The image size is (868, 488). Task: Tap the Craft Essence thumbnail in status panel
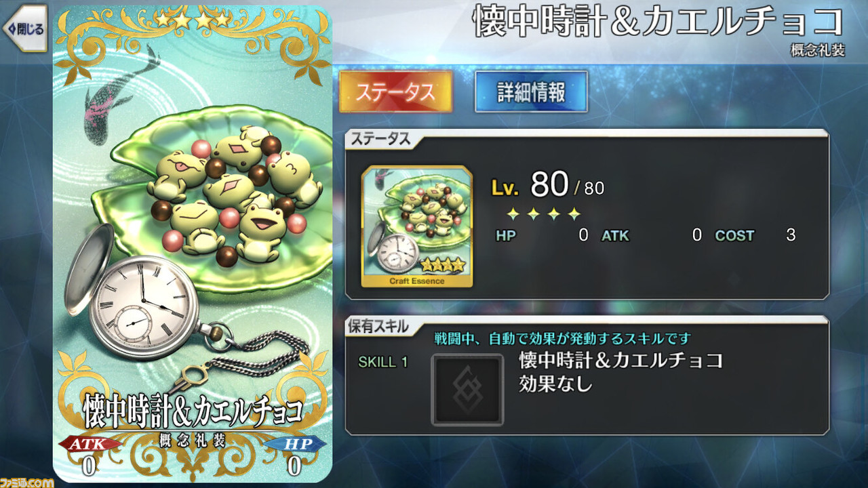pos(417,226)
